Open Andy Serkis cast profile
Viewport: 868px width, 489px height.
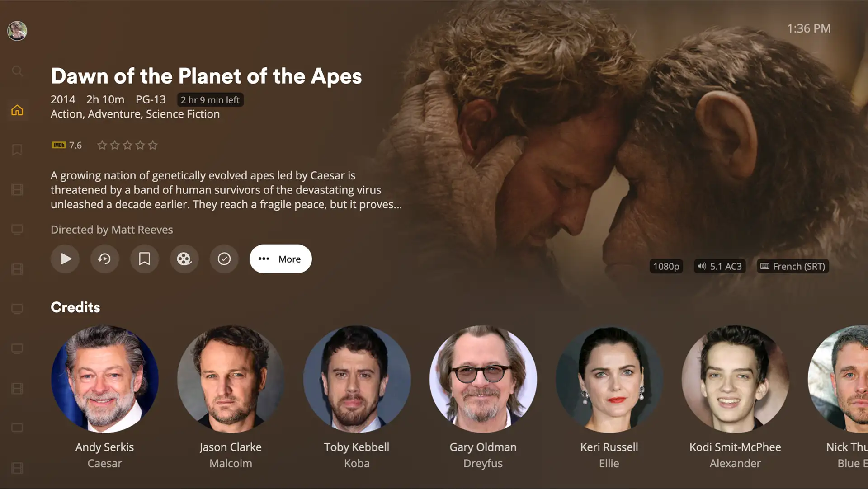point(104,379)
